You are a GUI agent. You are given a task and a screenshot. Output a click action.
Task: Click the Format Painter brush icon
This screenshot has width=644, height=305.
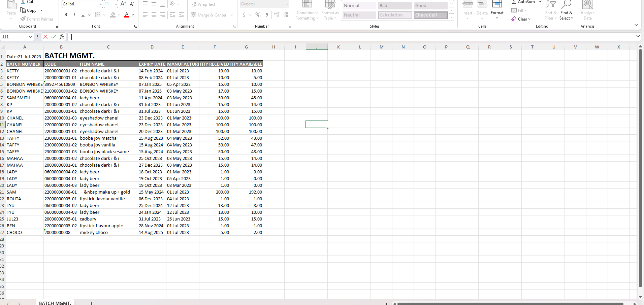pos(23,19)
